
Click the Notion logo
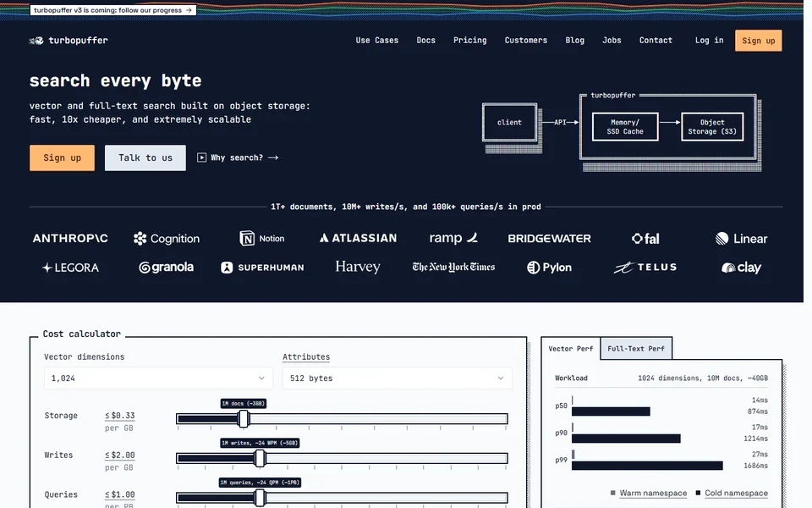tap(262, 239)
